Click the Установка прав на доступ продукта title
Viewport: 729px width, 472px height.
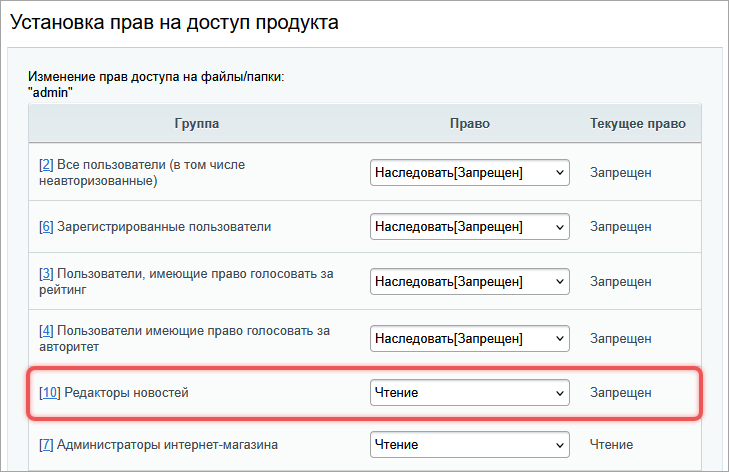(x=174, y=22)
